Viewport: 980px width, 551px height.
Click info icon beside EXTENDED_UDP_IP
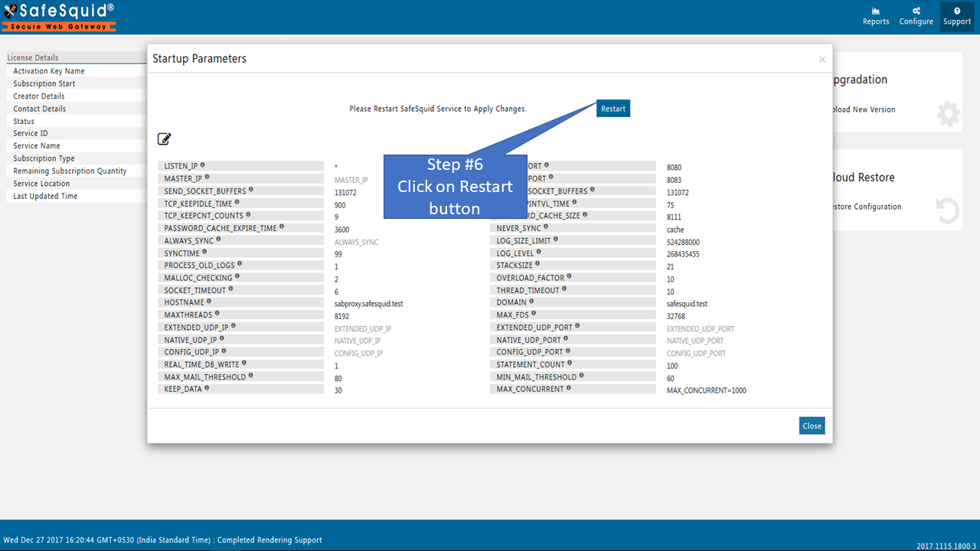(x=233, y=327)
